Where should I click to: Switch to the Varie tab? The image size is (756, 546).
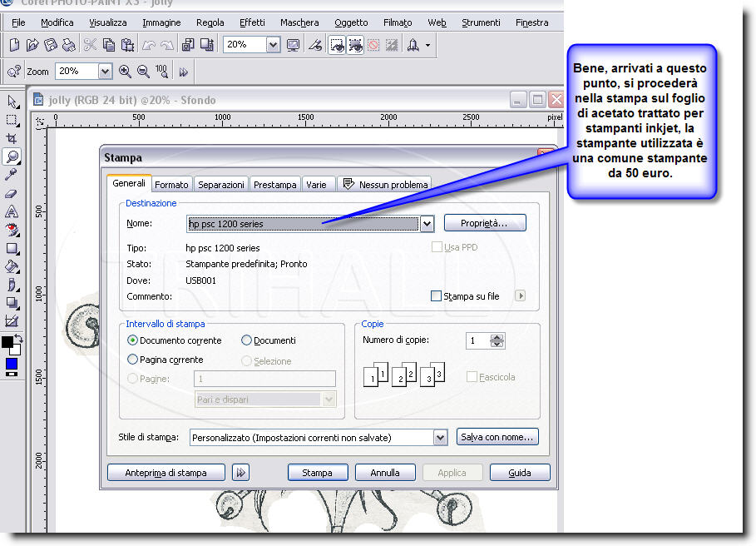click(316, 185)
